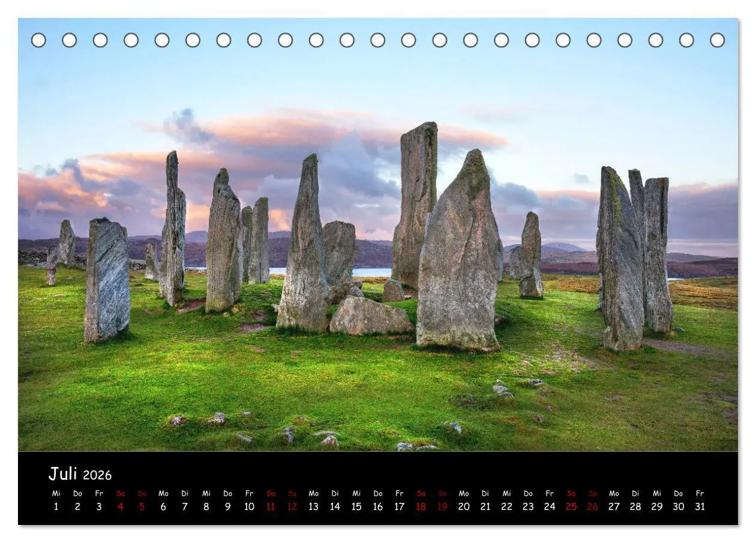756x543 pixels.
Task: Select day number 6 in the calendar row
Action: click(x=163, y=506)
